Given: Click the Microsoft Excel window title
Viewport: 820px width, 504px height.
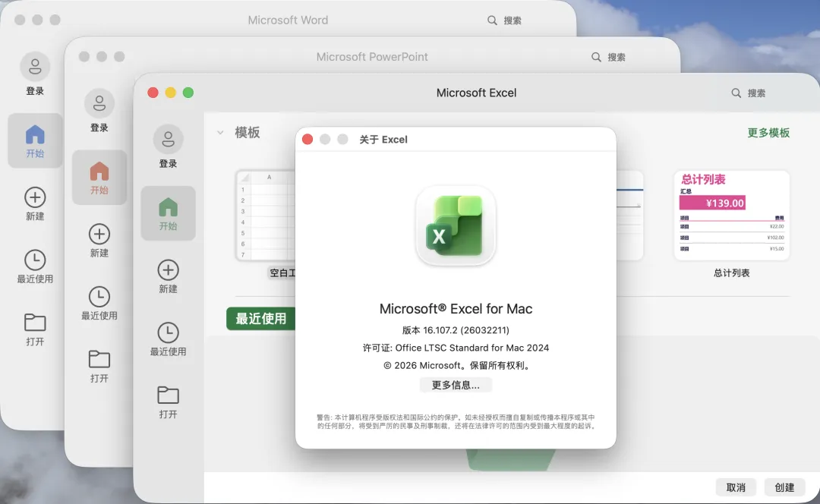Looking at the screenshot, I should (x=476, y=93).
